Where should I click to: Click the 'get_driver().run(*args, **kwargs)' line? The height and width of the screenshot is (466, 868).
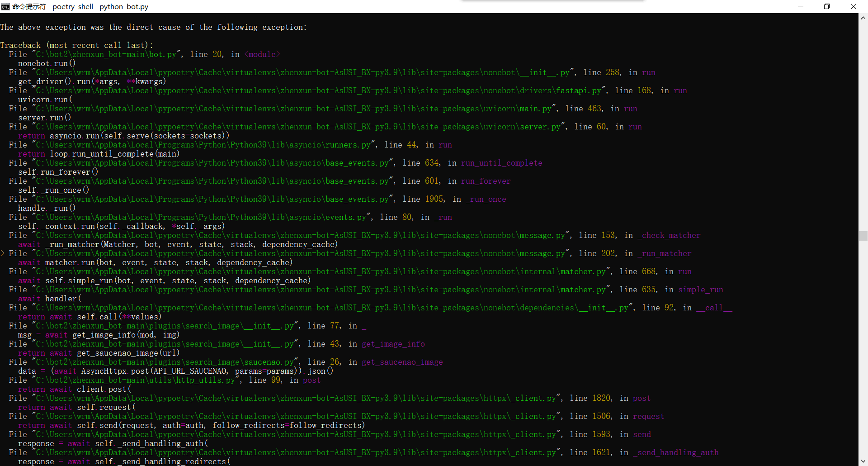(x=92, y=81)
